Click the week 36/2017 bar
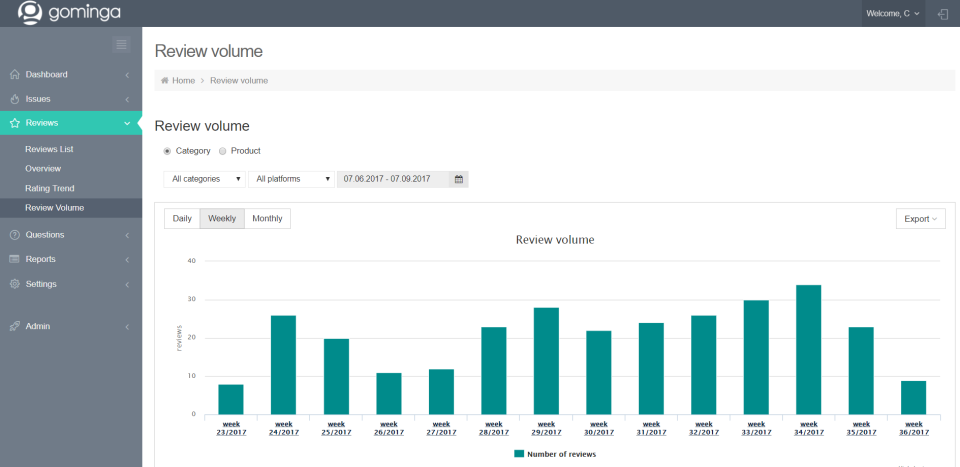Image resolution: width=960 pixels, height=467 pixels. tap(913, 397)
